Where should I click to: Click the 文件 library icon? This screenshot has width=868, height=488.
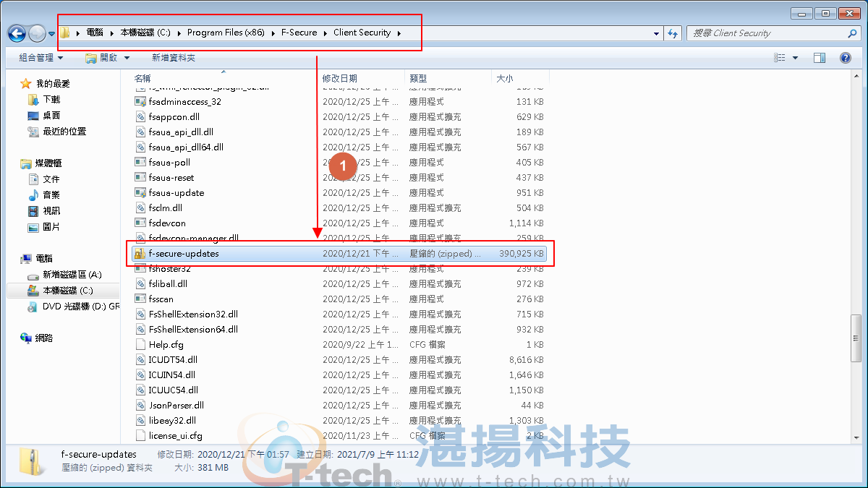click(33, 179)
